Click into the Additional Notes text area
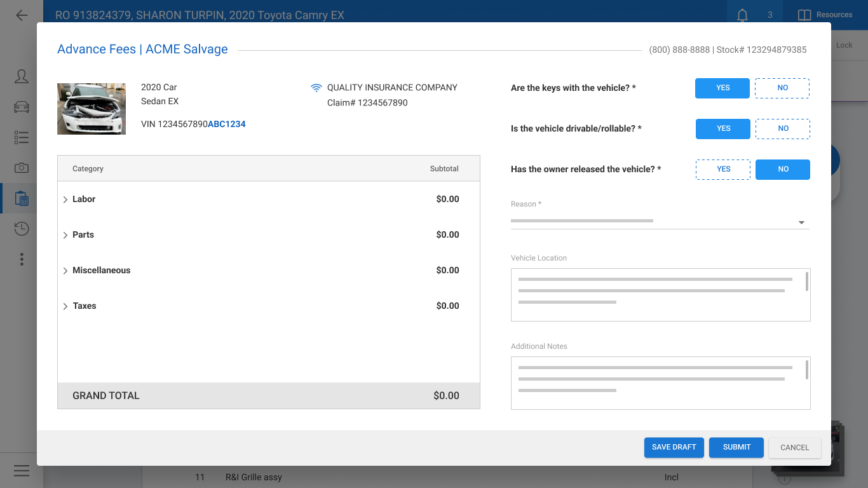 (661, 383)
